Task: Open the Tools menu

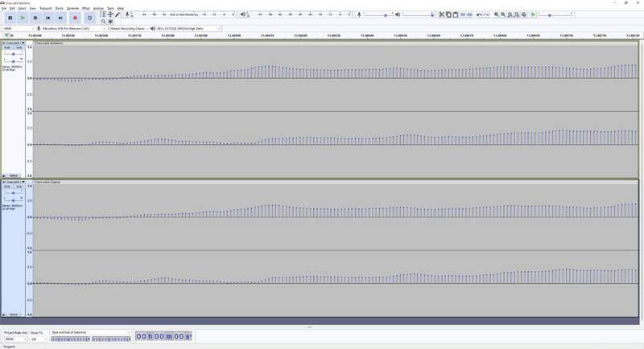Action: [x=110, y=8]
